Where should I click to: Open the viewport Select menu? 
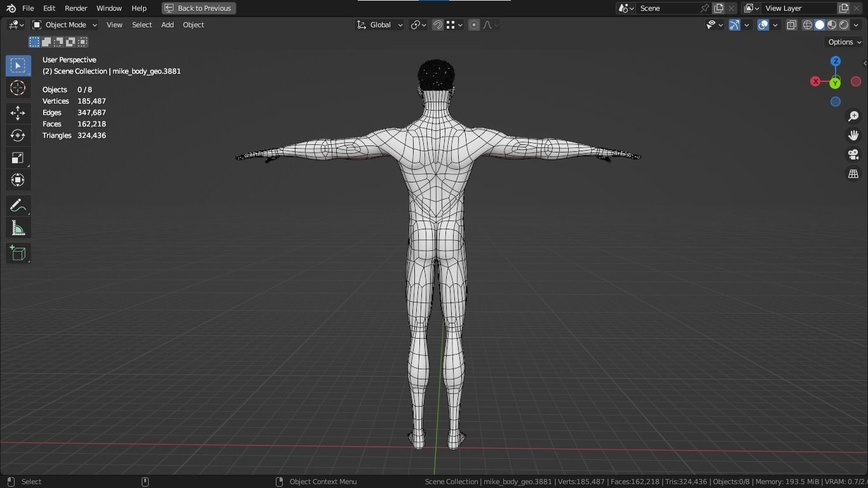[142, 25]
